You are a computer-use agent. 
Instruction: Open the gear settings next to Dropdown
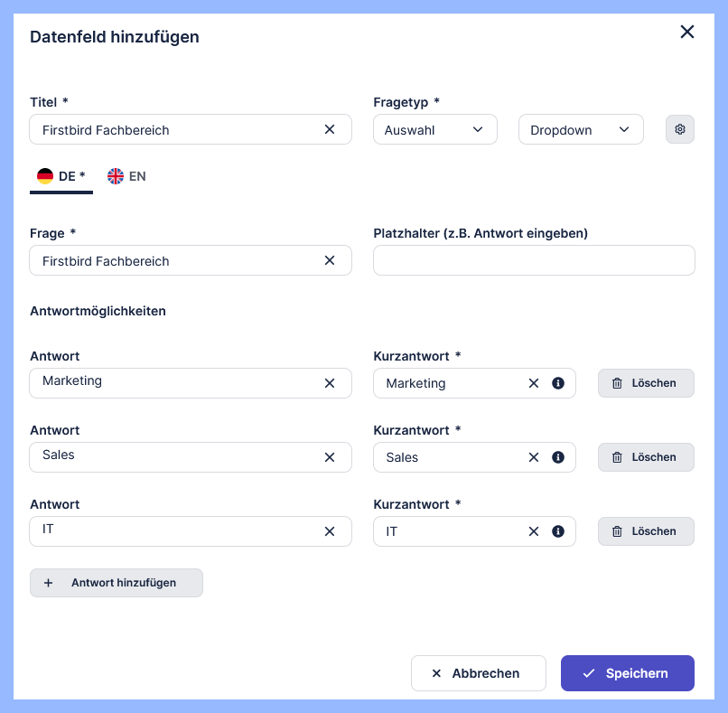(680, 129)
